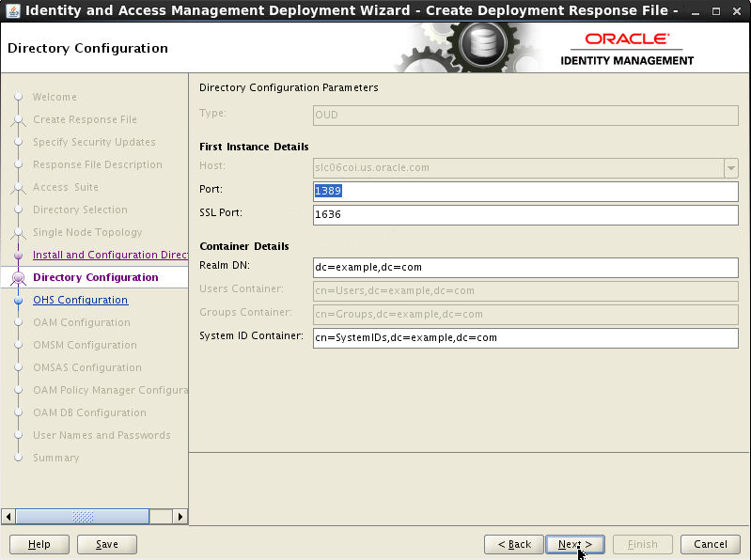Click the sidebar scroll left arrow
This screenshot has height=560, width=751.
point(8,517)
